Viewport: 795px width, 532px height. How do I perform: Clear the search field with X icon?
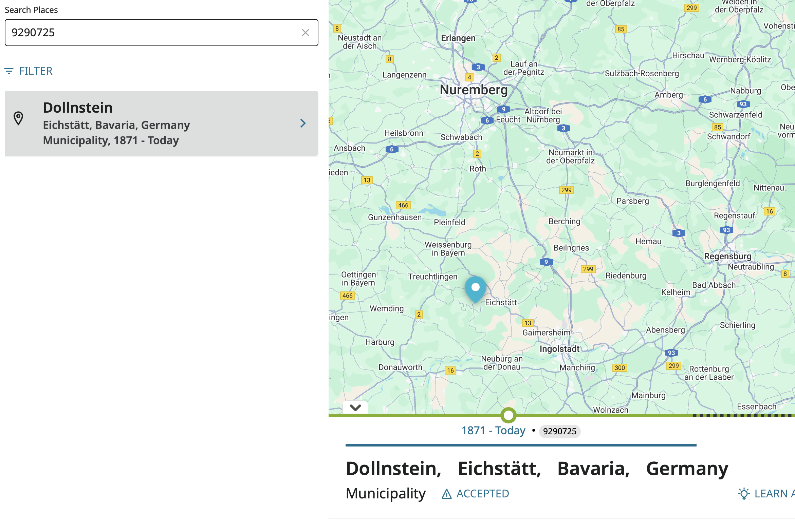[x=305, y=33]
